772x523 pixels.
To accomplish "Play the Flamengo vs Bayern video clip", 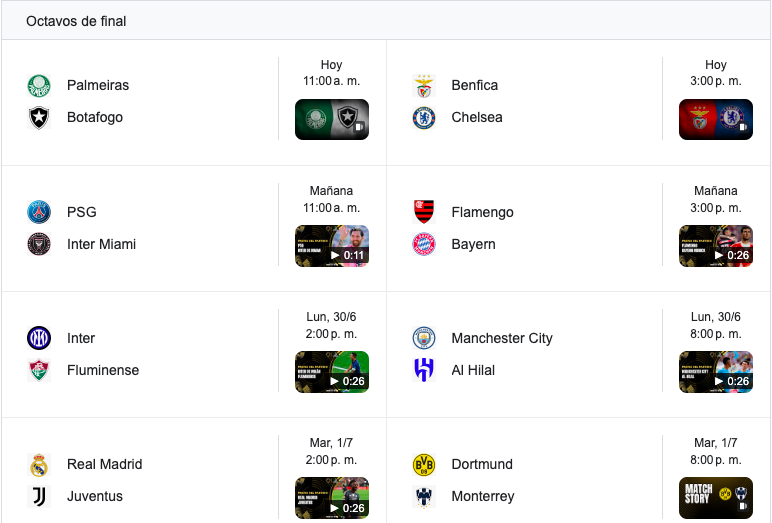I will (716, 246).
